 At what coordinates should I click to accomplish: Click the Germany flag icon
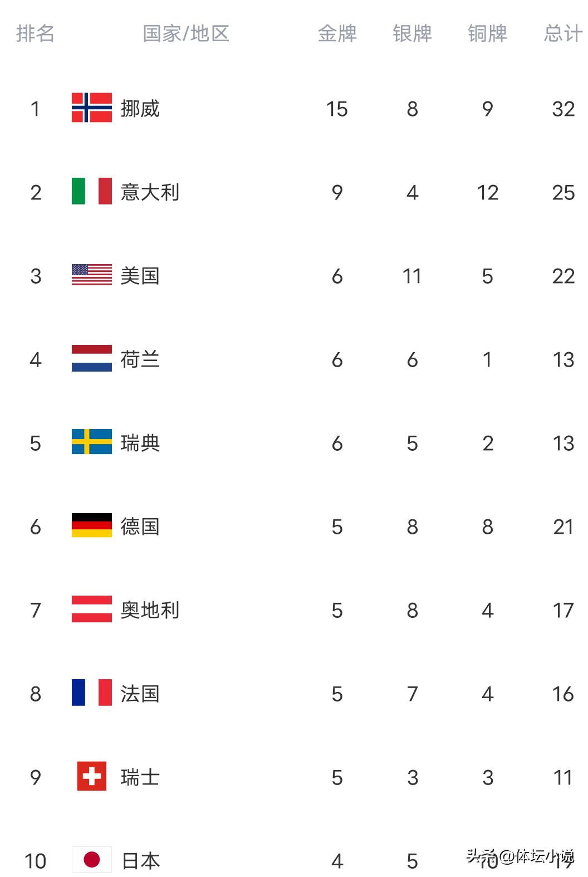coord(92,525)
